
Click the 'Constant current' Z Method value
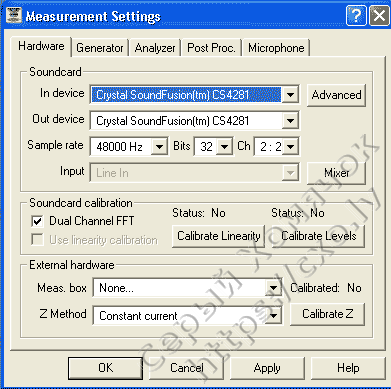point(138,315)
